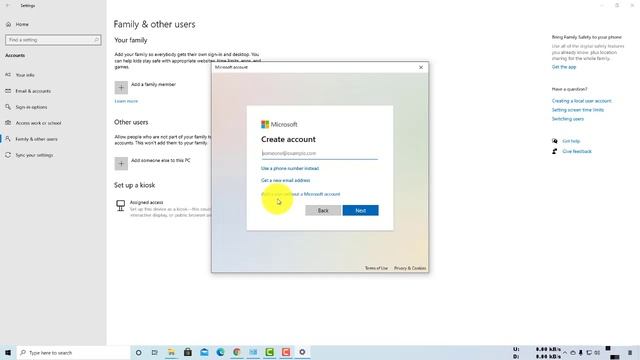The height and width of the screenshot is (360, 640).
Task: Open the red Camtasia taskbar app
Action: pos(286,352)
